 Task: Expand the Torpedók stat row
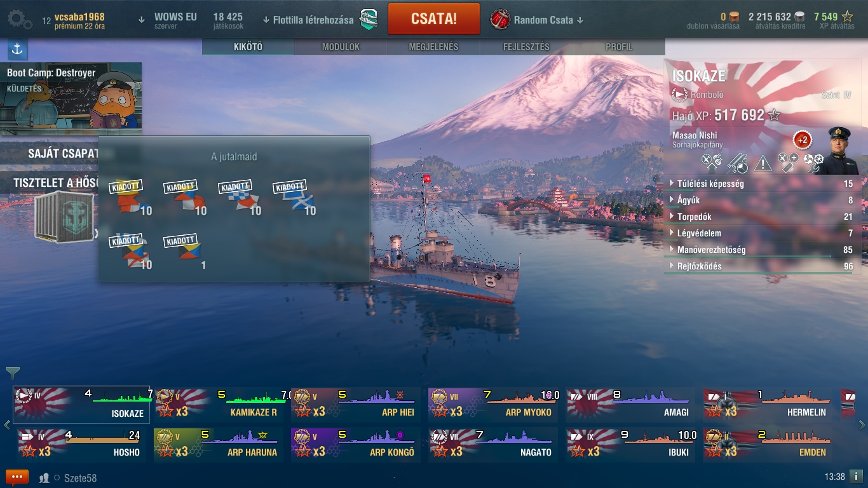tap(761, 217)
